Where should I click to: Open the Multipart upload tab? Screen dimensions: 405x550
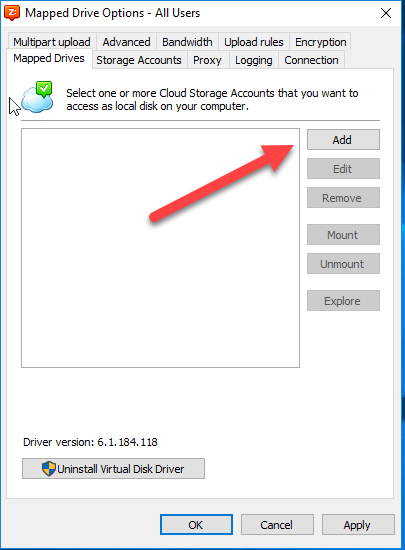coord(52,42)
